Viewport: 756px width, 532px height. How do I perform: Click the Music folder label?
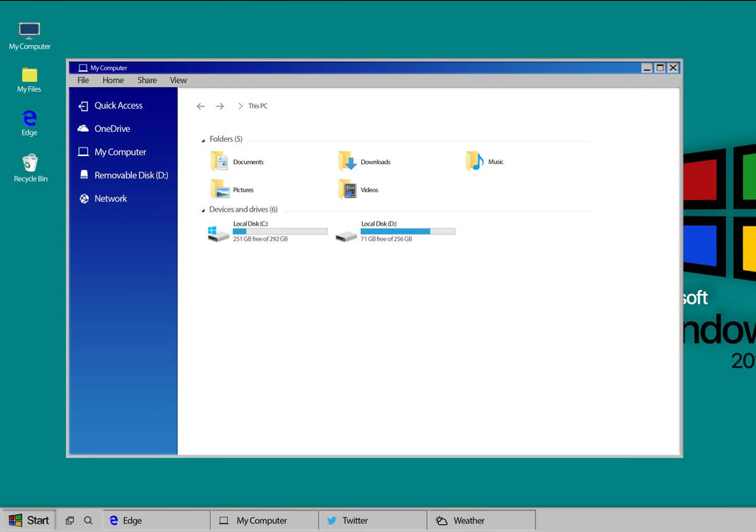coord(495,162)
